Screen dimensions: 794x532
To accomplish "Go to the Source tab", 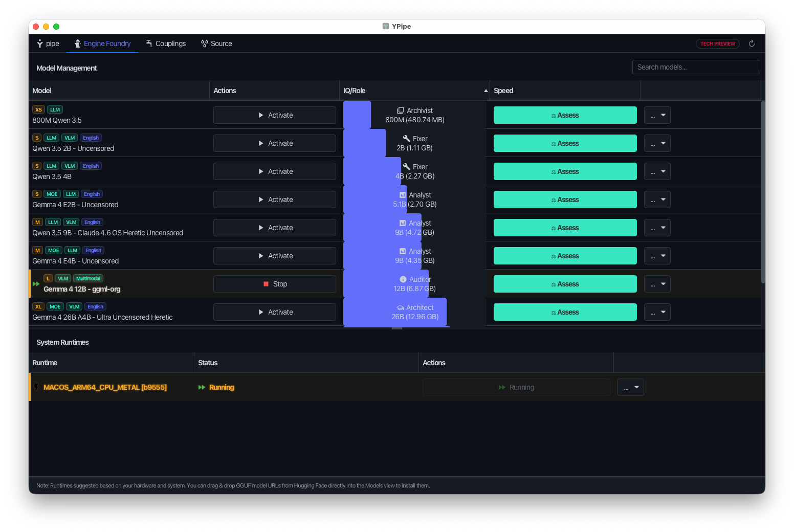I will tap(216, 43).
